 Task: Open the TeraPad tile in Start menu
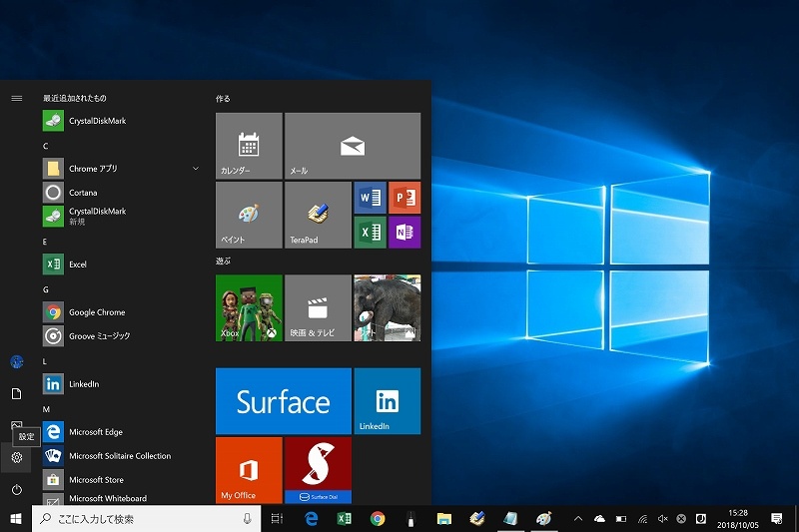[318, 215]
